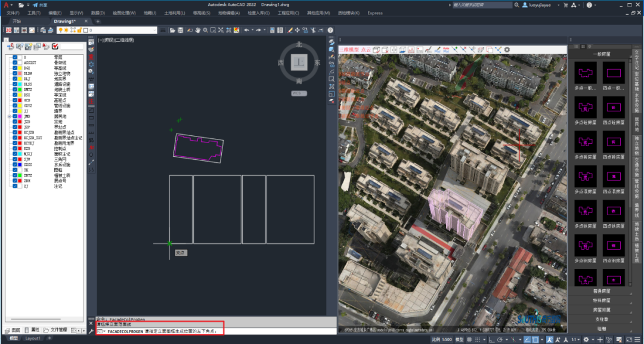Click the magenta color swatch of JMD layer
This screenshot has height=344, width=644.
(20, 117)
